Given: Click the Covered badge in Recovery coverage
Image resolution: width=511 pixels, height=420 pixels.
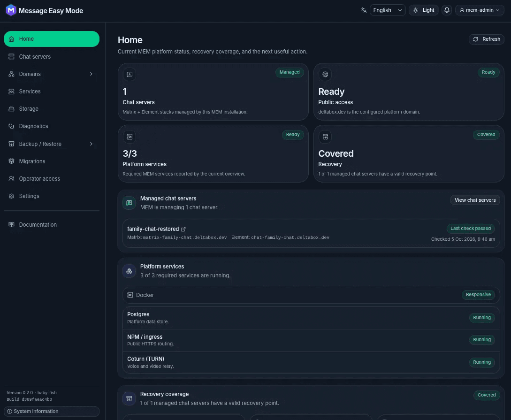Looking at the screenshot, I should click(487, 395).
